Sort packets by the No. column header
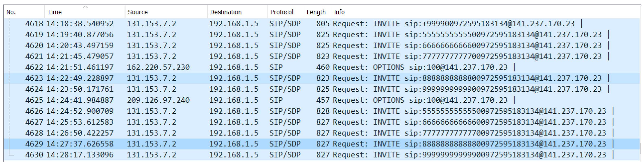644x164 pixels. (11, 12)
